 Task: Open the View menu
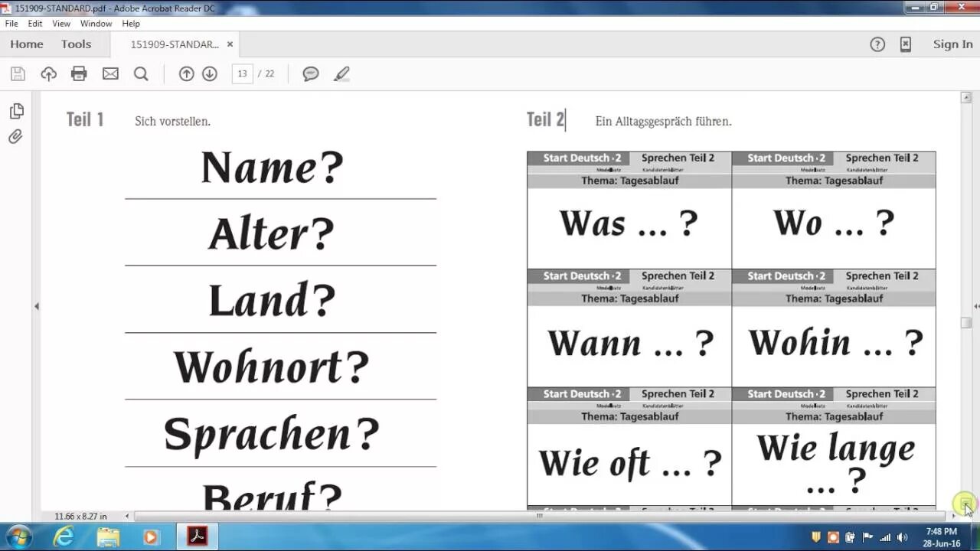[61, 24]
